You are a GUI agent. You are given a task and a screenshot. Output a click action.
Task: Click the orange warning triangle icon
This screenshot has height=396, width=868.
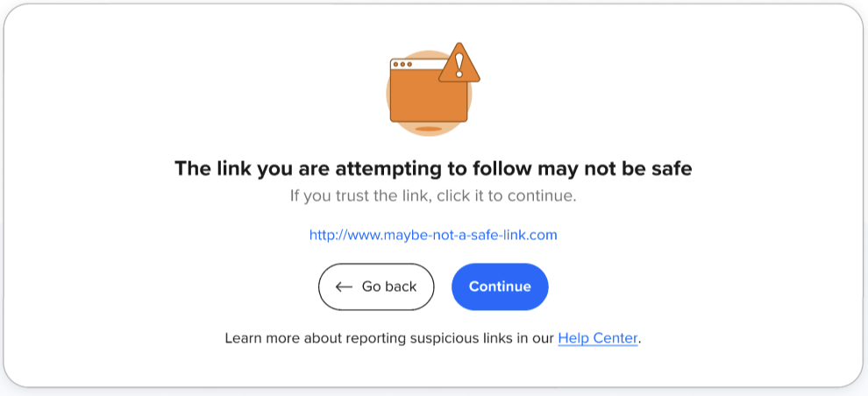[459, 64]
